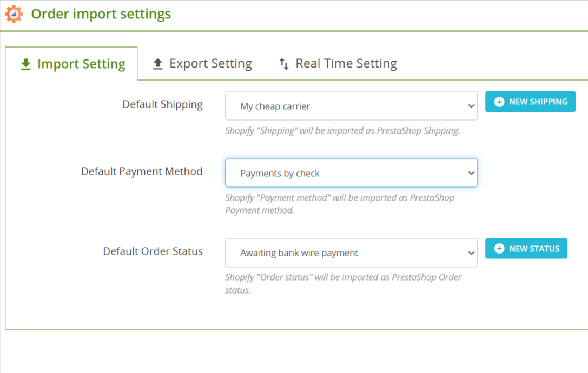
Task: Click the NEW STATUS button
Action: pos(526,249)
